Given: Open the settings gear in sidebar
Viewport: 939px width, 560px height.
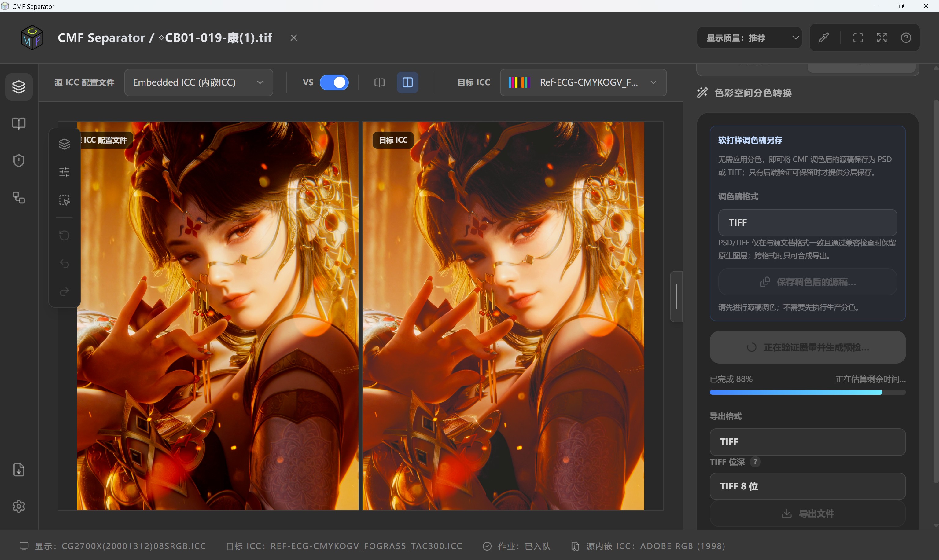Looking at the screenshot, I should [x=19, y=507].
